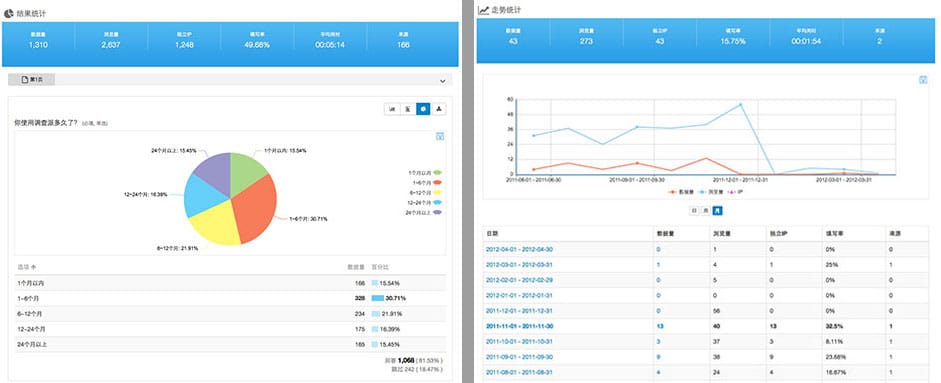Image resolution: width=941 pixels, height=383 pixels.
Task: Switch question chart to column chart icon
Action: point(392,109)
